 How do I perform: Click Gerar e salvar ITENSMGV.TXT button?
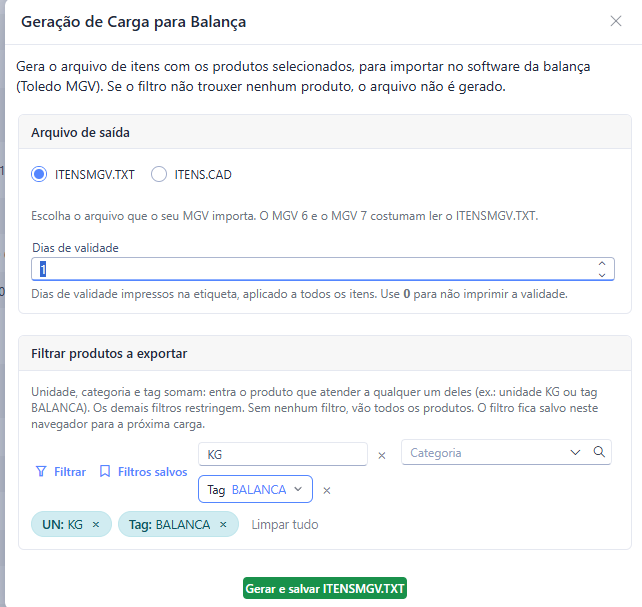[x=325, y=588]
